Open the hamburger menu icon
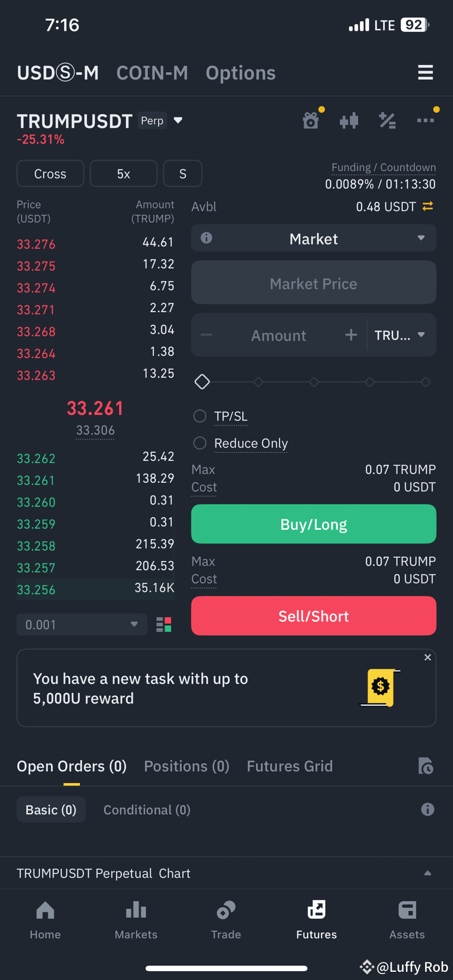Image resolution: width=453 pixels, height=980 pixels. point(425,72)
